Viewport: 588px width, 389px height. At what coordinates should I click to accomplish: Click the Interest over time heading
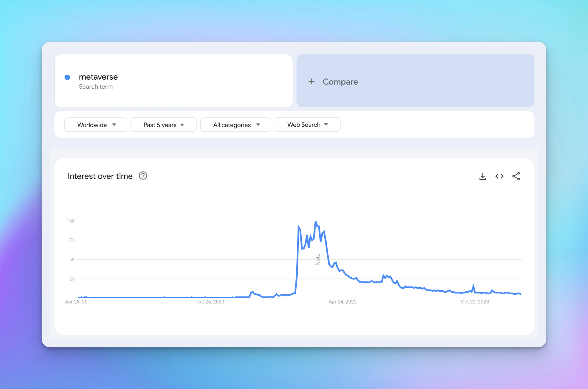[100, 176]
